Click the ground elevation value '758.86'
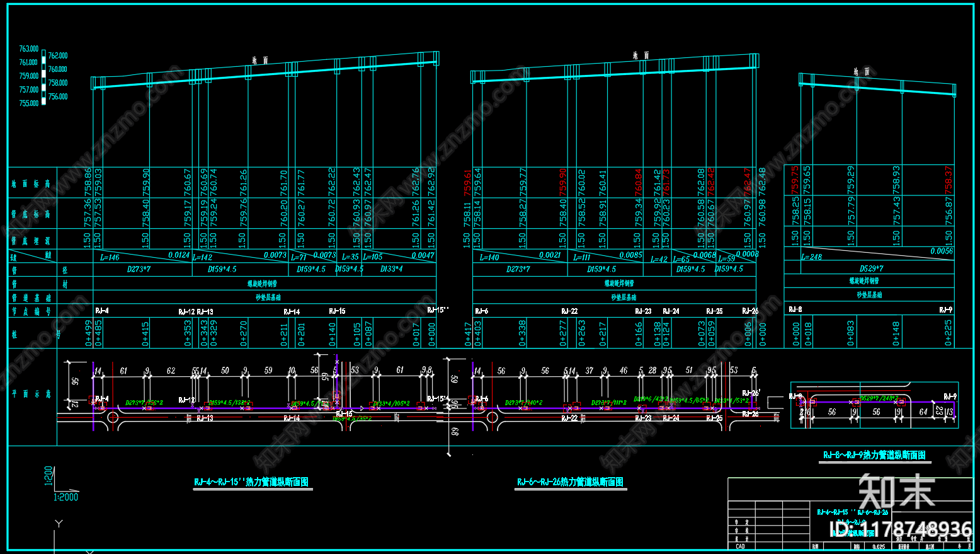 (x=88, y=182)
